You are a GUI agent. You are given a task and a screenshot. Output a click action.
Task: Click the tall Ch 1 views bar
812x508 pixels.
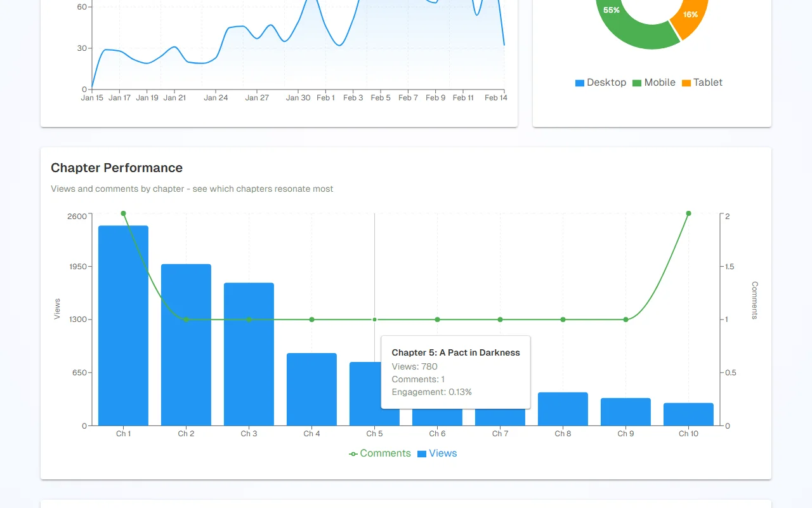click(x=123, y=325)
